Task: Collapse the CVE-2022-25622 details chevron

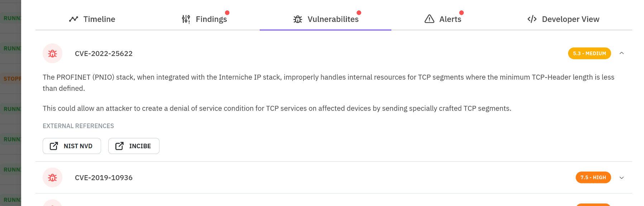Action: [621, 53]
